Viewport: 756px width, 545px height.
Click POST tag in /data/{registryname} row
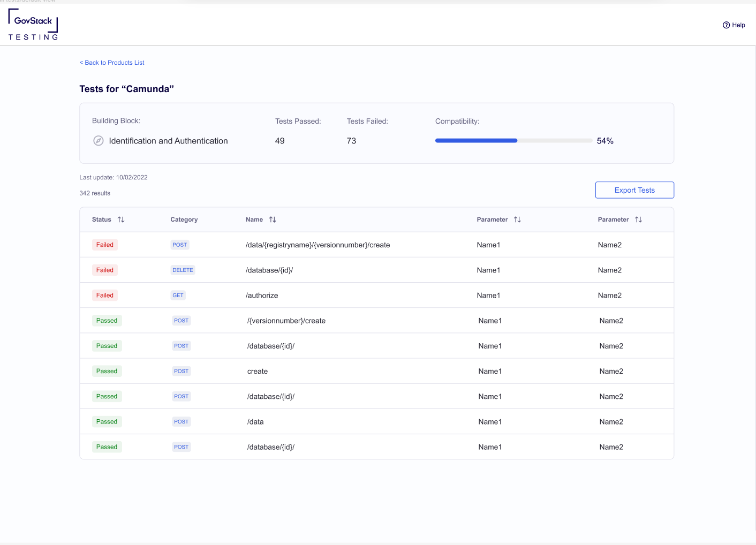click(179, 245)
